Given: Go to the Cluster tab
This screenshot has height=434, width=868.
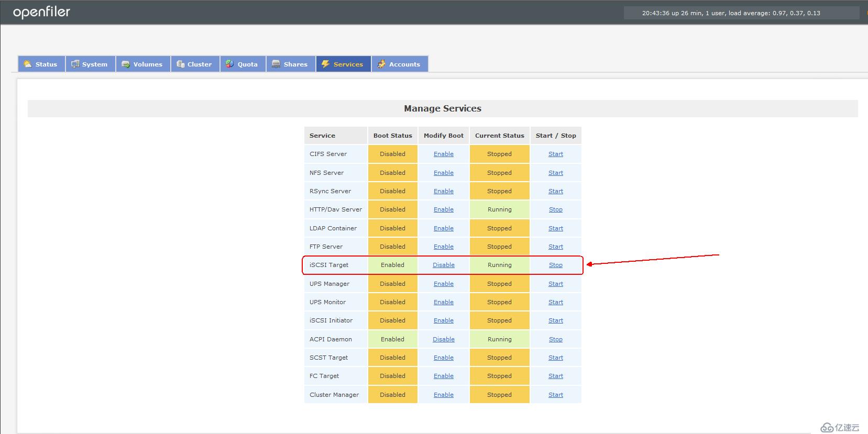Looking at the screenshot, I should click(x=195, y=64).
